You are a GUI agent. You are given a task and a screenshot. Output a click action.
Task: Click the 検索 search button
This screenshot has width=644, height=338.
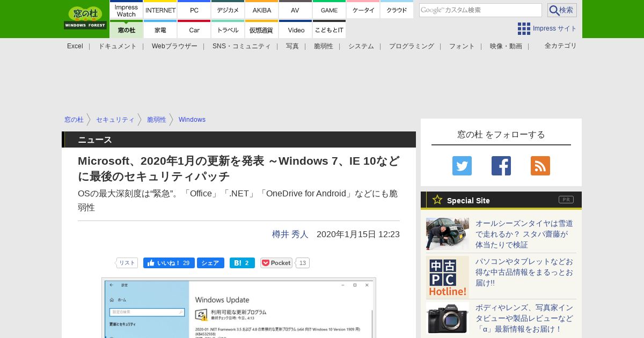pyautogui.click(x=562, y=10)
